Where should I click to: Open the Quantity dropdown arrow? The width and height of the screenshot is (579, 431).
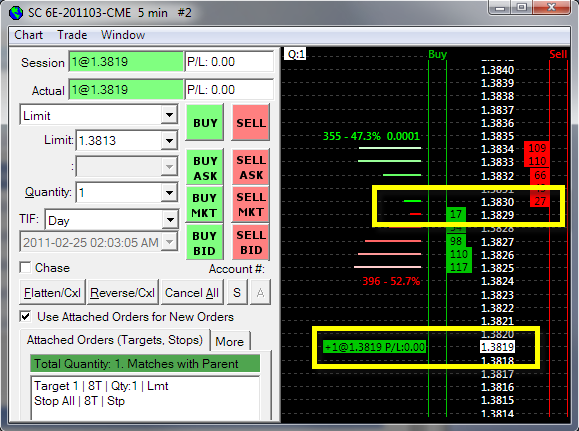click(x=169, y=193)
